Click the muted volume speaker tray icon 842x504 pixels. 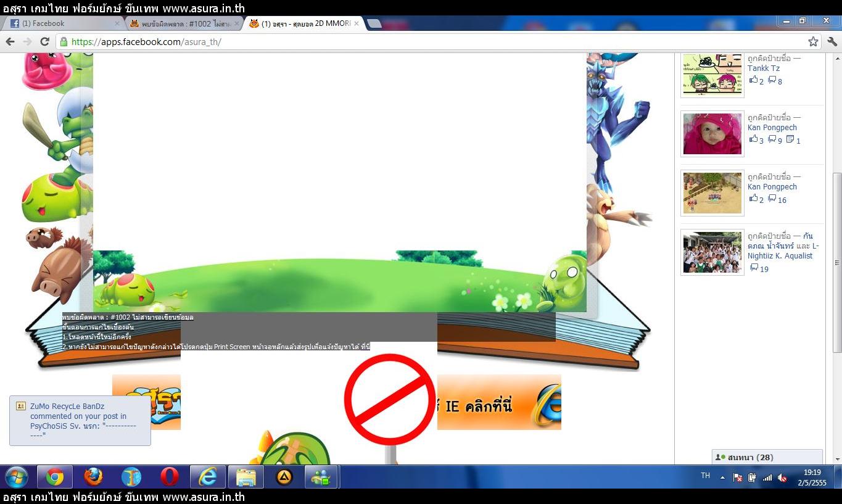[782, 477]
